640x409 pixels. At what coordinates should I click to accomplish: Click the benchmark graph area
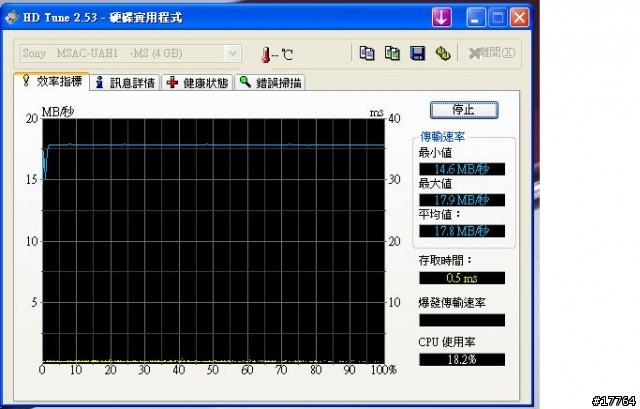coord(213,241)
